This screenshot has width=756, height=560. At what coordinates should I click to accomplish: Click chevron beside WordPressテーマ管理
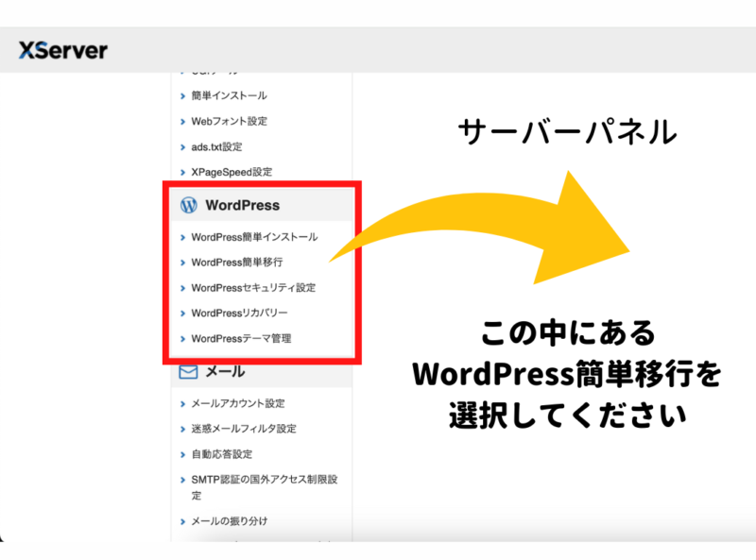coord(182,339)
